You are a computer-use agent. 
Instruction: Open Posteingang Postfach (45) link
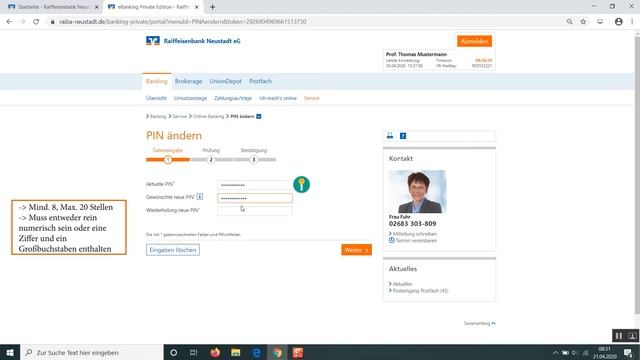click(x=420, y=291)
